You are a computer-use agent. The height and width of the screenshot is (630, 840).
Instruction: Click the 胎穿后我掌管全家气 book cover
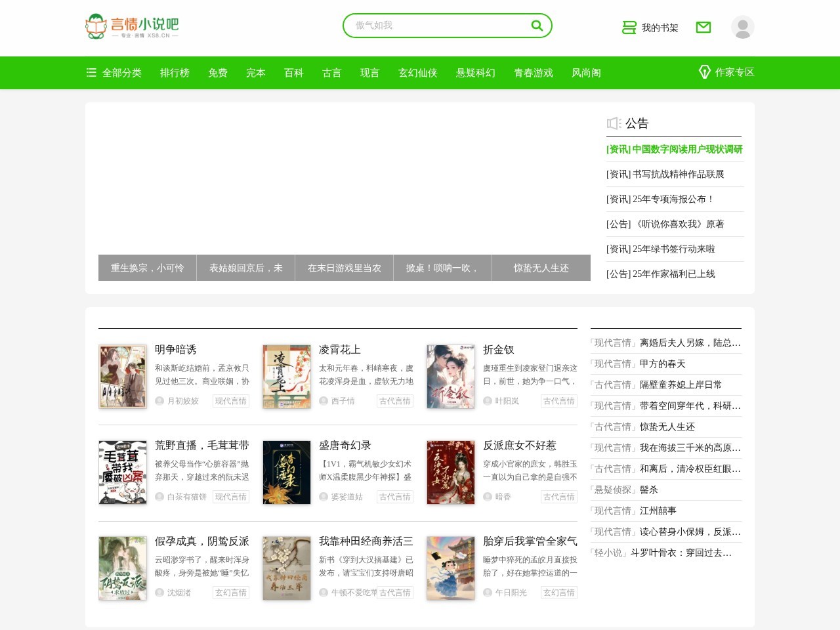coord(451,568)
